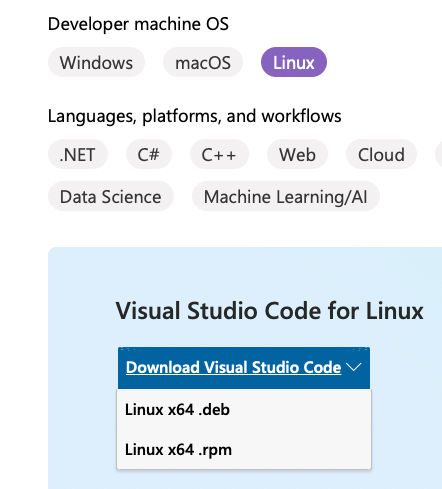This screenshot has width=442, height=489.
Task: Click the Visual Studio Code for Linux heading
Action: (x=269, y=311)
